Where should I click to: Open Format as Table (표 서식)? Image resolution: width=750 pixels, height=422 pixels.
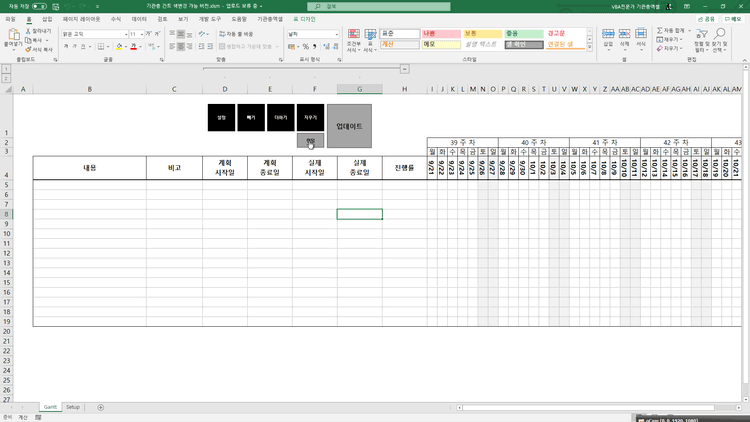point(370,40)
